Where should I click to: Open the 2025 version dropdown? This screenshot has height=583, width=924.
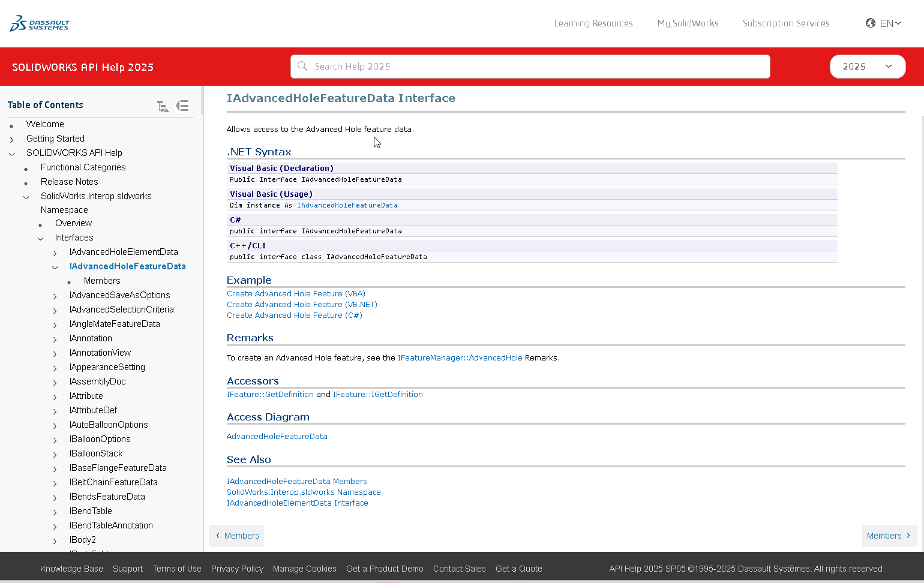tap(867, 67)
